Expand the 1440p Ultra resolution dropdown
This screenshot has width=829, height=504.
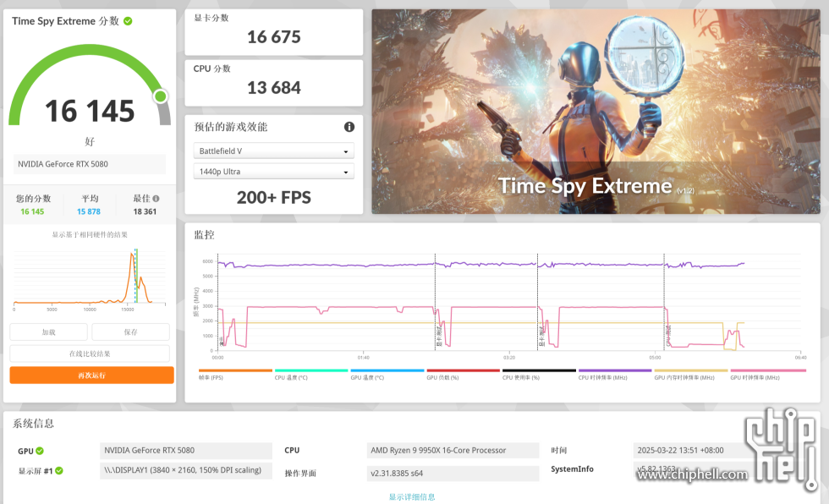(273, 172)
